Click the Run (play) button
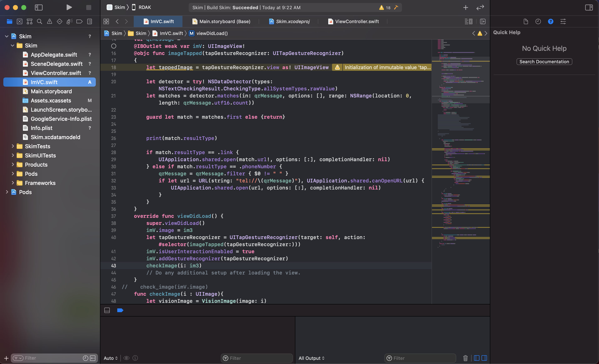Image resolution: width=599 pixels, height=364 pixels. [69, 7]
